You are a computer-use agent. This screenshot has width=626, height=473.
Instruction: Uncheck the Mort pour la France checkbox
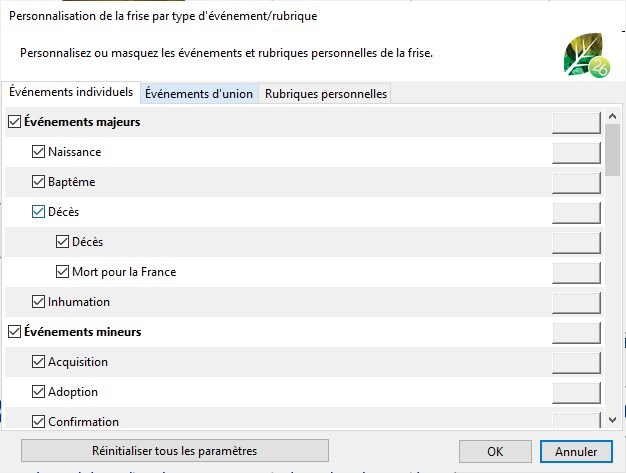point(62,272)
